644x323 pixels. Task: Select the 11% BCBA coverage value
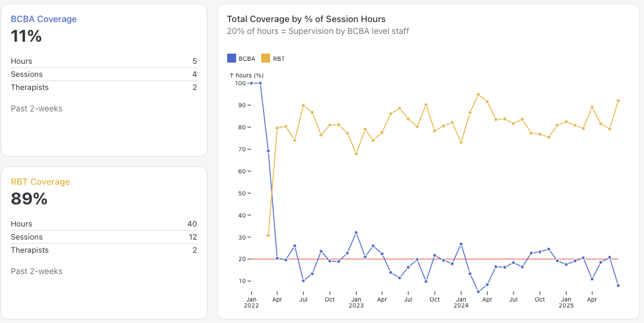(x=26, y=36)
